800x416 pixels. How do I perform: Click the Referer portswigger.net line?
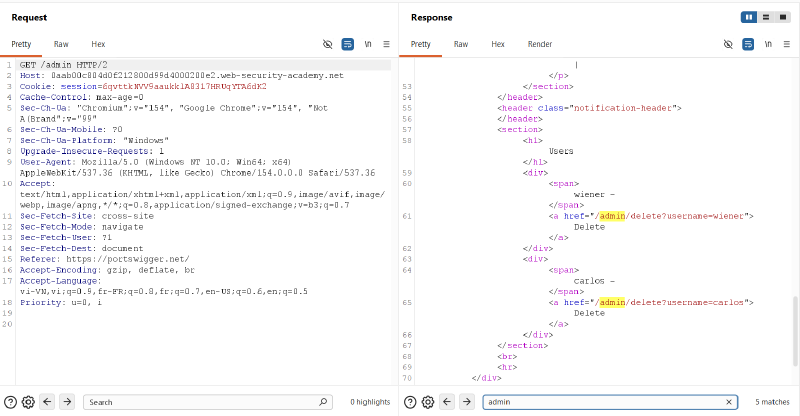pos(105,259)
